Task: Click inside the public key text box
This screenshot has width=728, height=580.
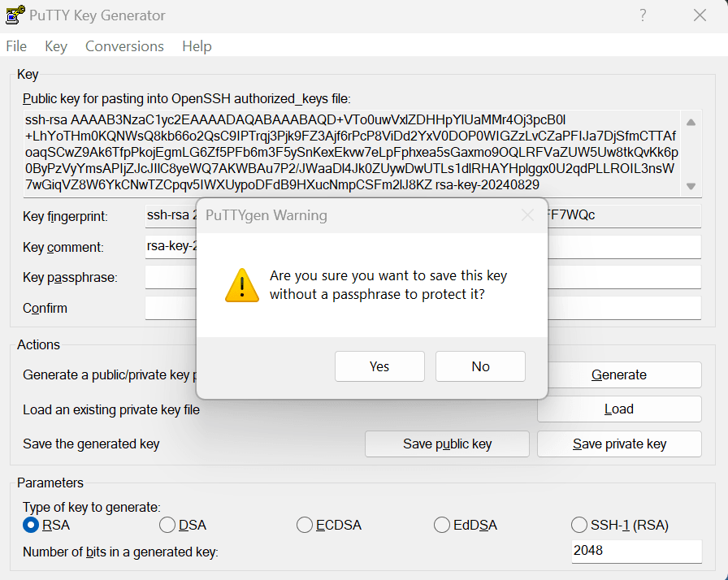Action: [352, 153]
